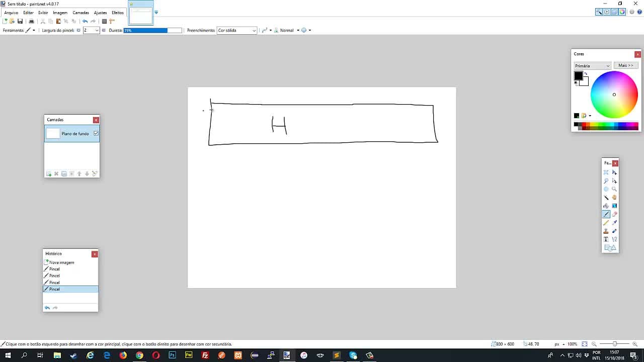Open the Editar menu

coord(28,13)
